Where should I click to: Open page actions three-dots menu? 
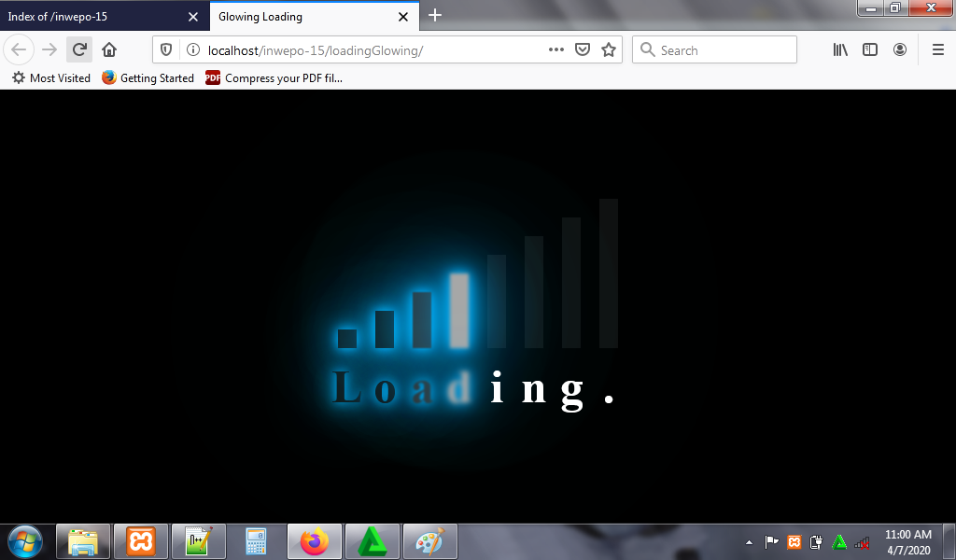click(x=556, y=49)
